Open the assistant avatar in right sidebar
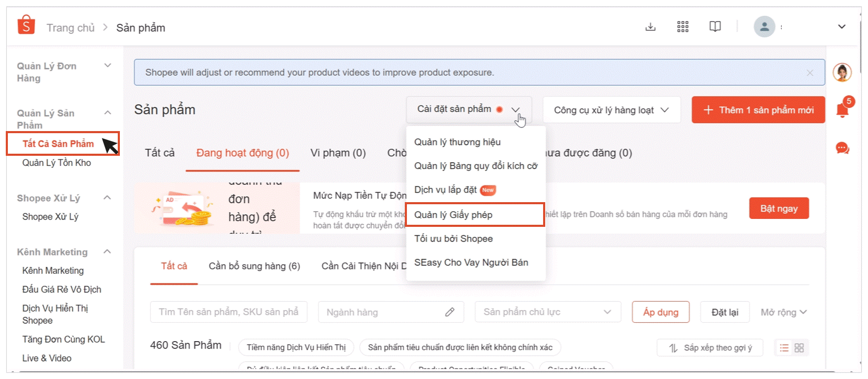 [842, 73]
